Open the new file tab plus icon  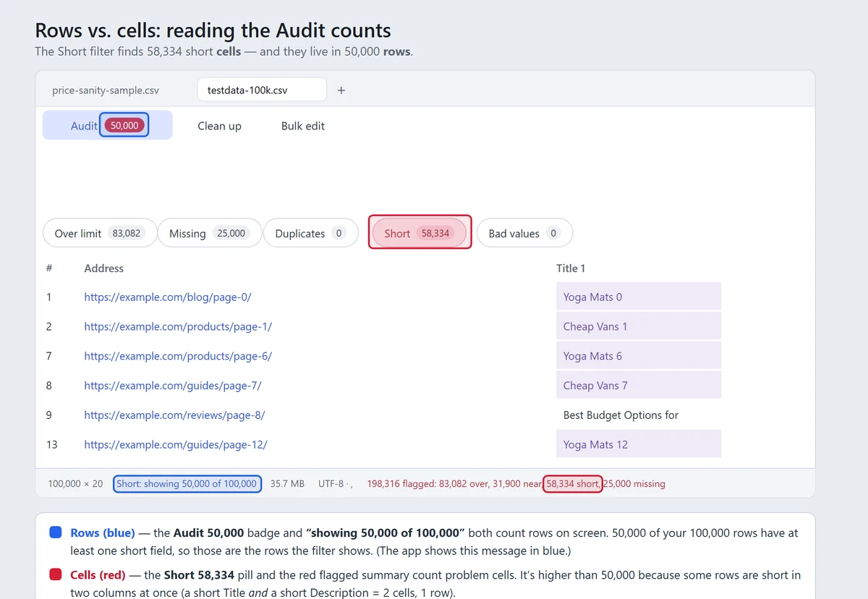tap(341, 90)
